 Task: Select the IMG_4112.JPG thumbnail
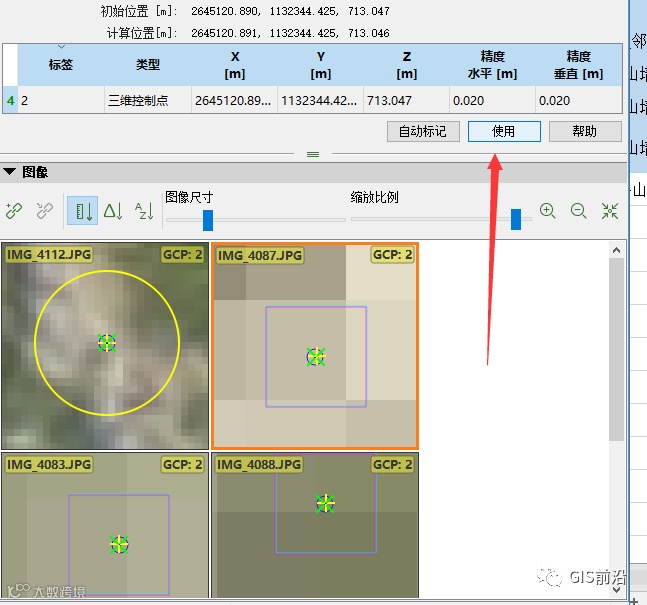(105, 346)
